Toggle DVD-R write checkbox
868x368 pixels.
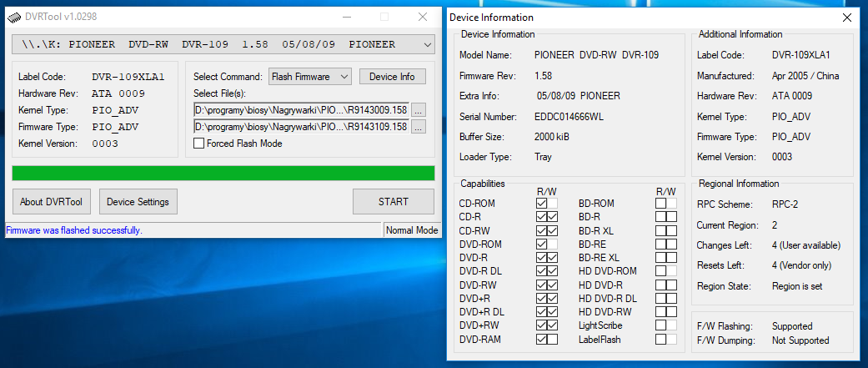(553, 258)
